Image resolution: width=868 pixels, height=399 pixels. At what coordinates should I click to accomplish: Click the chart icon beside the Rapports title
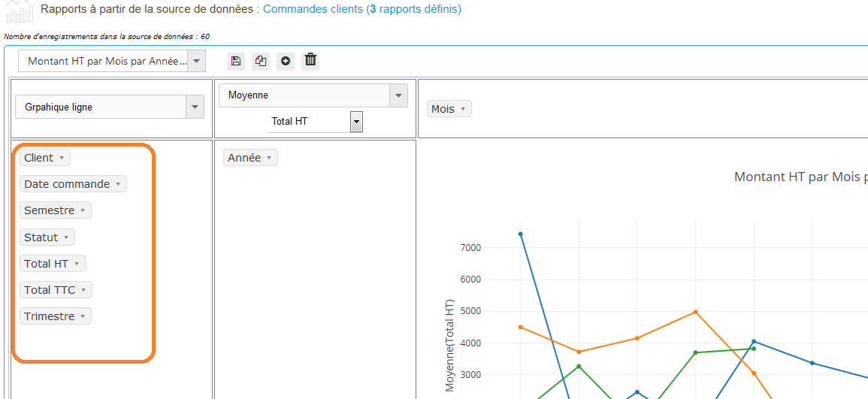pos(19,11)
